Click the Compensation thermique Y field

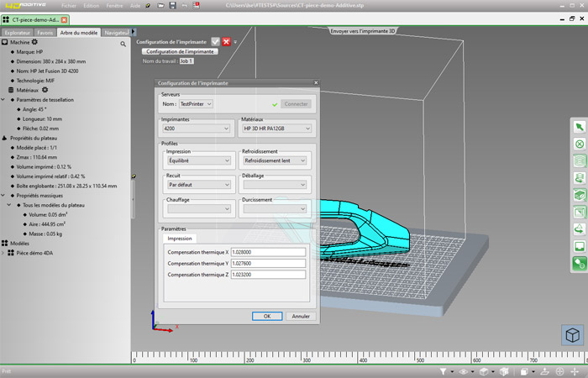[268, 263]
